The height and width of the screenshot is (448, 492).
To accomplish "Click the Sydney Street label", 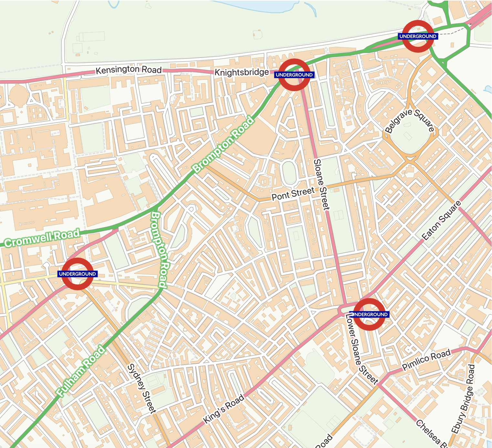I will 142,389.
